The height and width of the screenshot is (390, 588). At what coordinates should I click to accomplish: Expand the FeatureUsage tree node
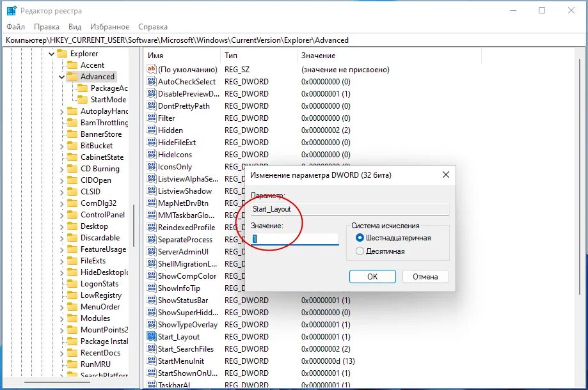(x=62, y=249)
